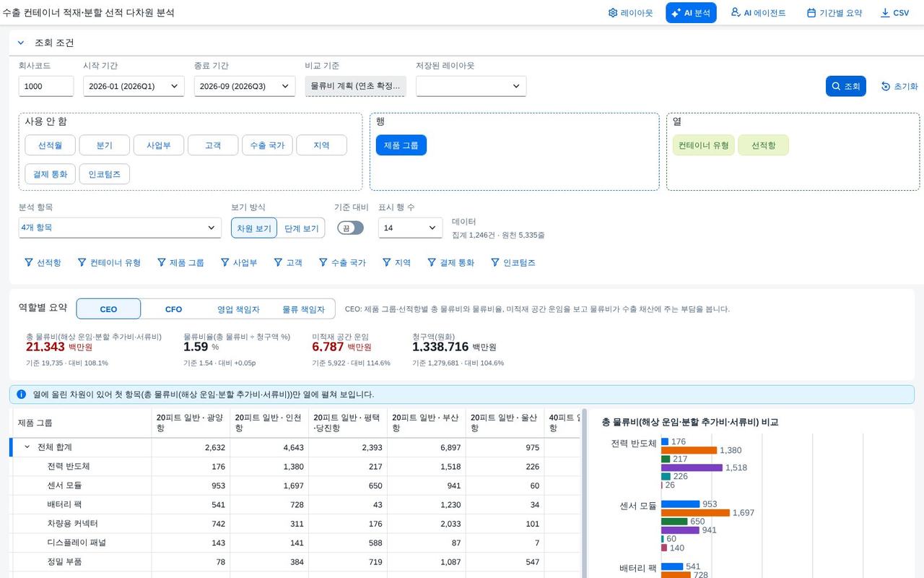Toggle the 기준 대비 switch

(350, 228)
